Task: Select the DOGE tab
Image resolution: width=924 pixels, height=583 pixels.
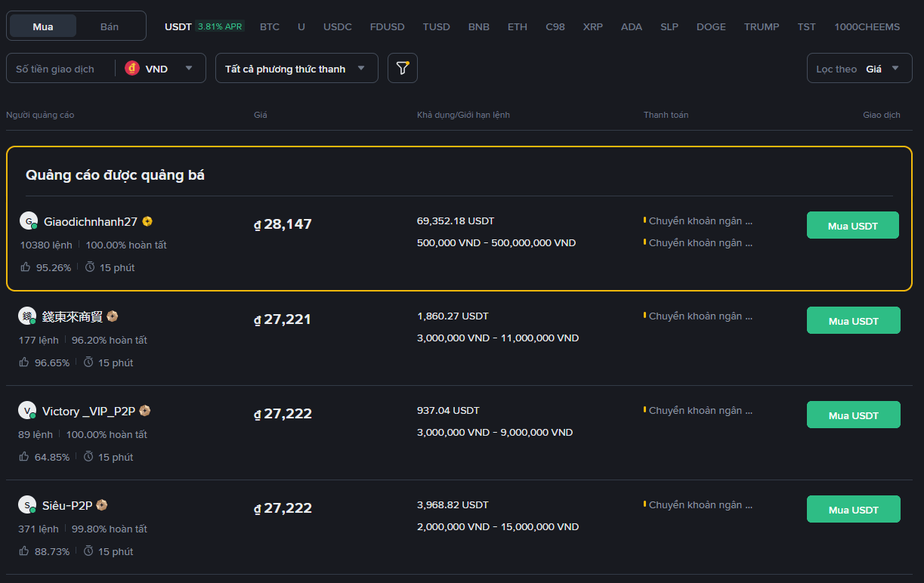Action: point(711,26)
